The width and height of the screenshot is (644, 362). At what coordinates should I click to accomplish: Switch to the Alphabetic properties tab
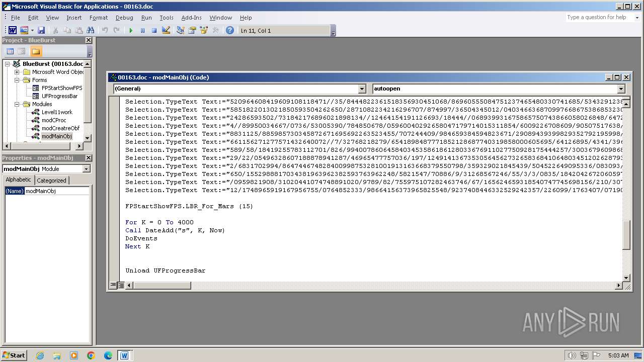tap(18, 180)
